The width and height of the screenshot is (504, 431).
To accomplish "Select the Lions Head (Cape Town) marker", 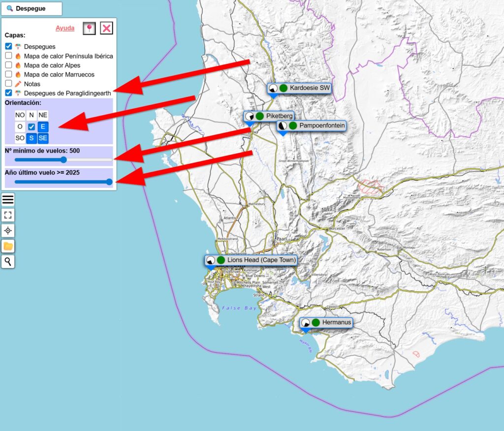I will [x=251, y=260].
